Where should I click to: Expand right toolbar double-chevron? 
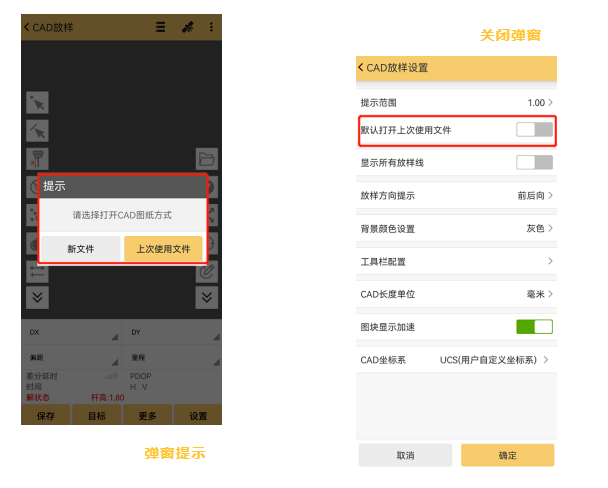click(x=207, y=297)
